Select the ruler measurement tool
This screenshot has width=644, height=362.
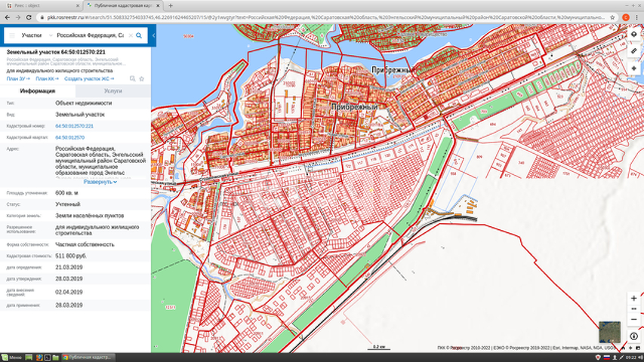pyautogui.click(x=633, y=51)
